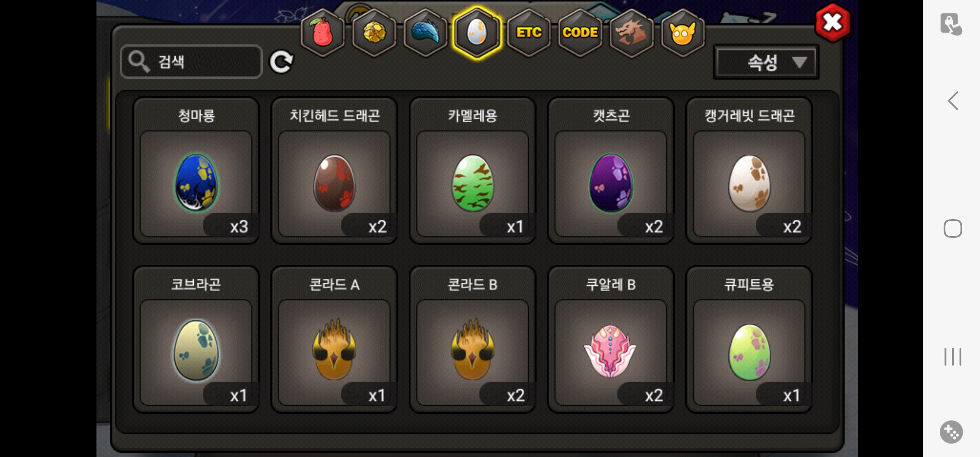Image resolution: width=980 pixels, height=457 pixels.
Task: Click the 검색 search field
Action: pyautogui.click(x=191, y=62)
